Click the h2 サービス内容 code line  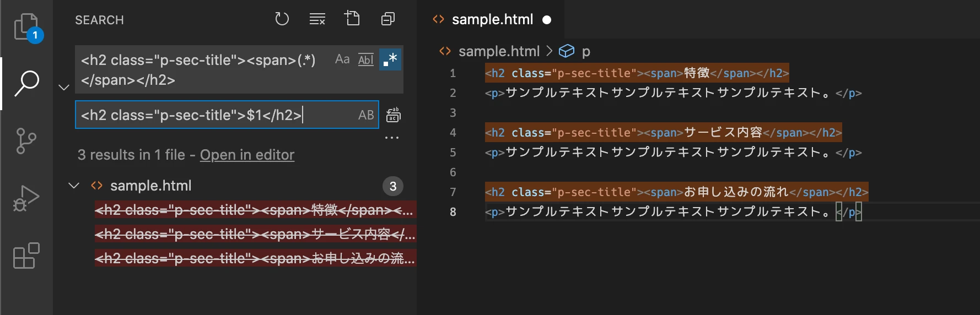(x=664, y=132)
